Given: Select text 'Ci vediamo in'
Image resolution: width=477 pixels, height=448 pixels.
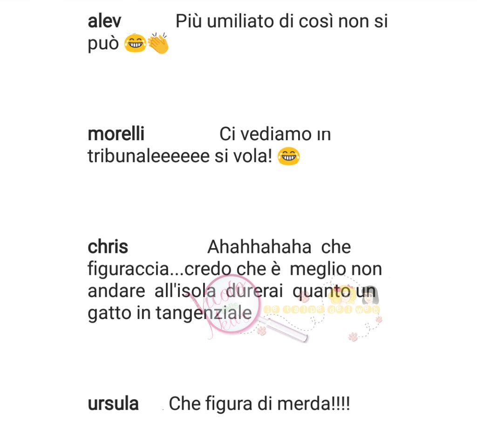Looking at the screenshot, I should (x=275, y=134).
